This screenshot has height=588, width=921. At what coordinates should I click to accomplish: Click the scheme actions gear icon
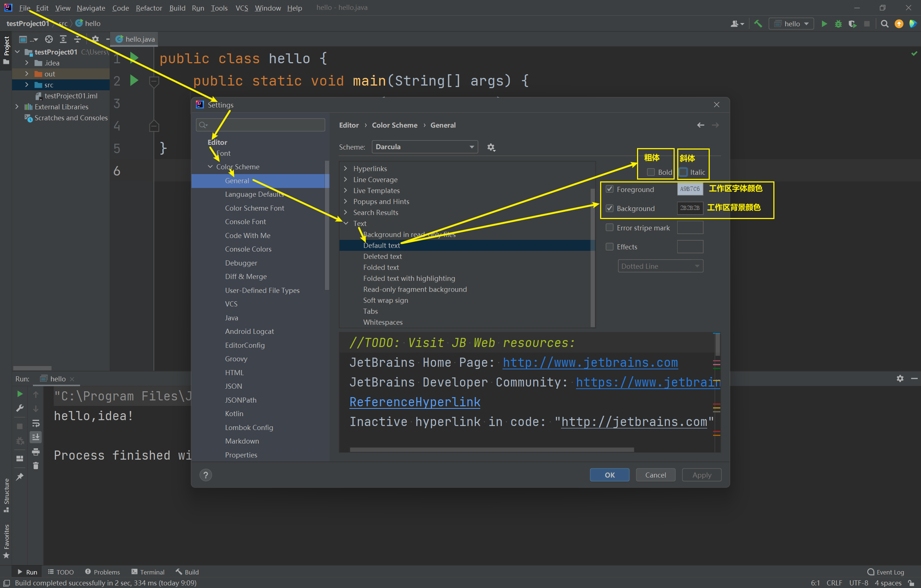491,147
